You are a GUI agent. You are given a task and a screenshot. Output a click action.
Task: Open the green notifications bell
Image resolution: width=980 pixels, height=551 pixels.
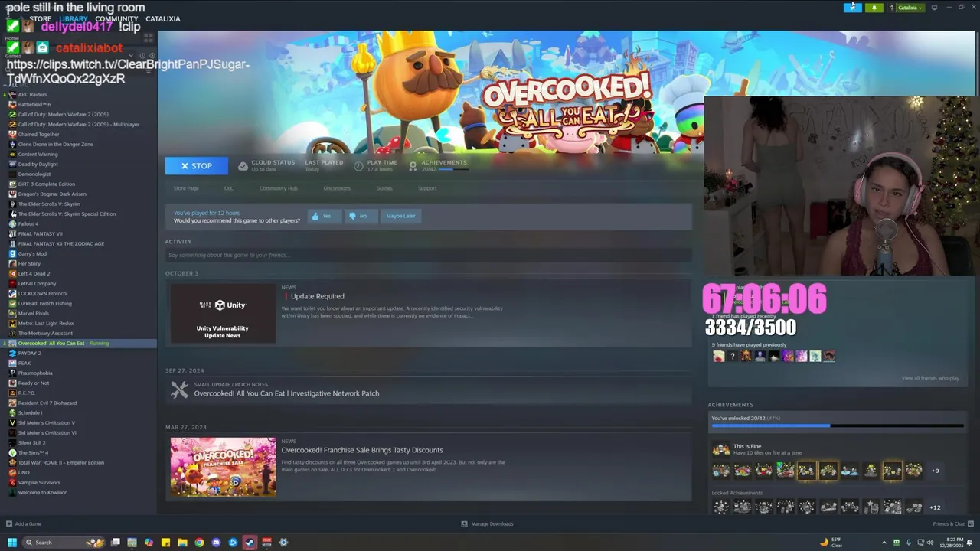coord(874,8)
